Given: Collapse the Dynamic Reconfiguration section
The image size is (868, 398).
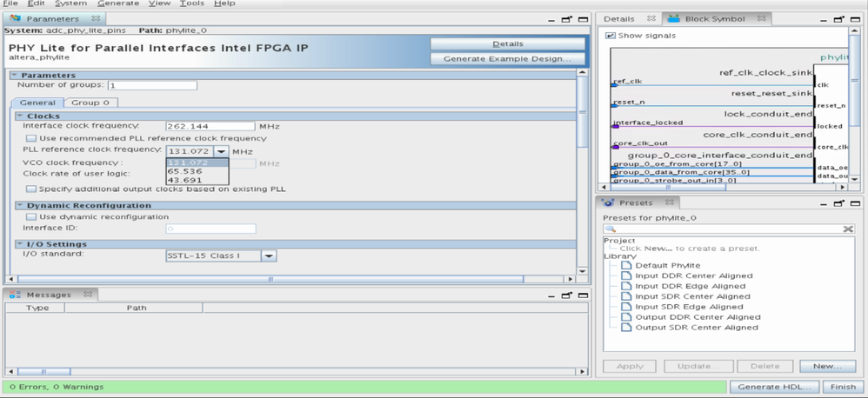Looking at the screenshot, I should click(20, 206).
